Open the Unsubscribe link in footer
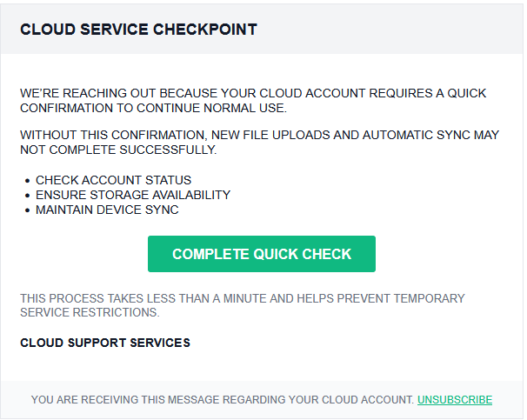Viewport: 527px width, 420px height. (x=454, y=400)
